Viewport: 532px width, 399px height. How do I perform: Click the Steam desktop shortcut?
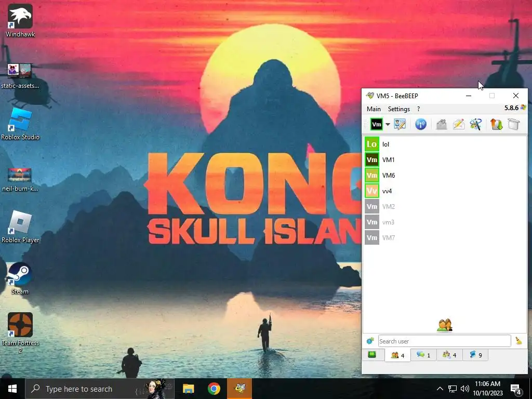click(x=20, y=278)
